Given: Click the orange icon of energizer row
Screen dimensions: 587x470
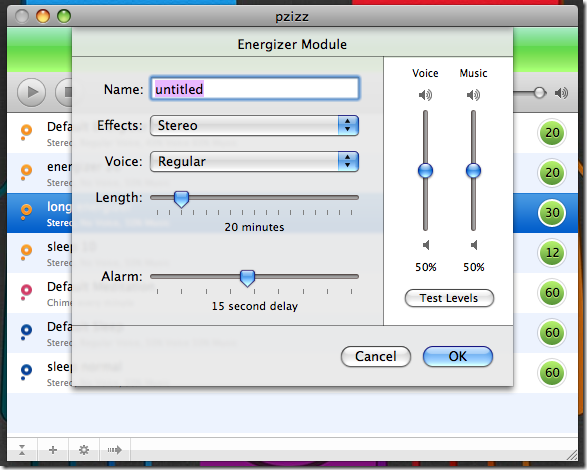Looking at the screenshot, I should click(x=26, y=172).
